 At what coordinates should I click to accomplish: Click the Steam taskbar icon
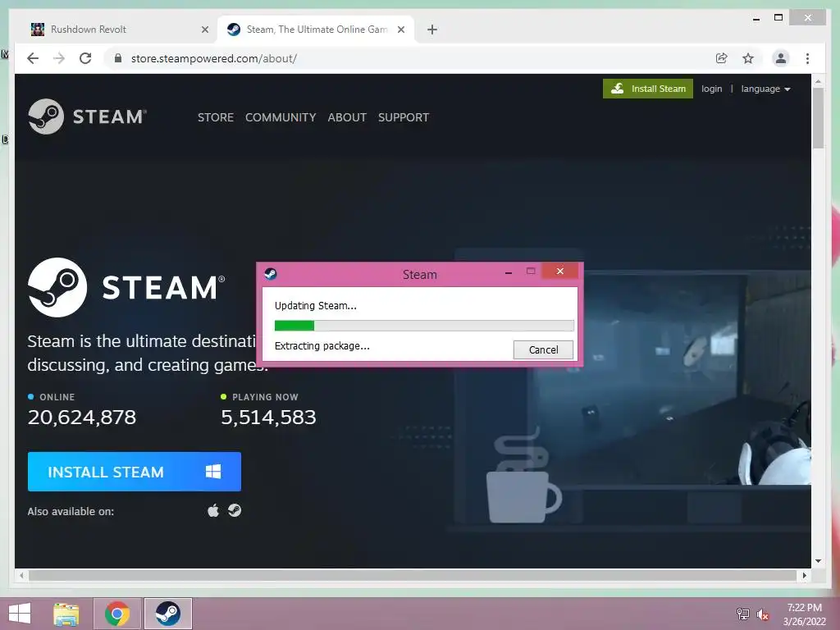pos(167,614)
